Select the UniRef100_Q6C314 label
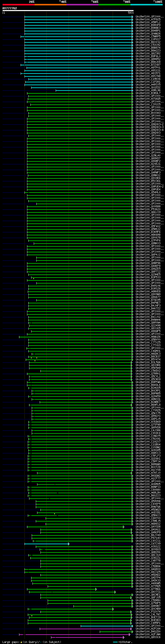The height and width of the screenshot is (644, 165). click(x=148, y=555)
